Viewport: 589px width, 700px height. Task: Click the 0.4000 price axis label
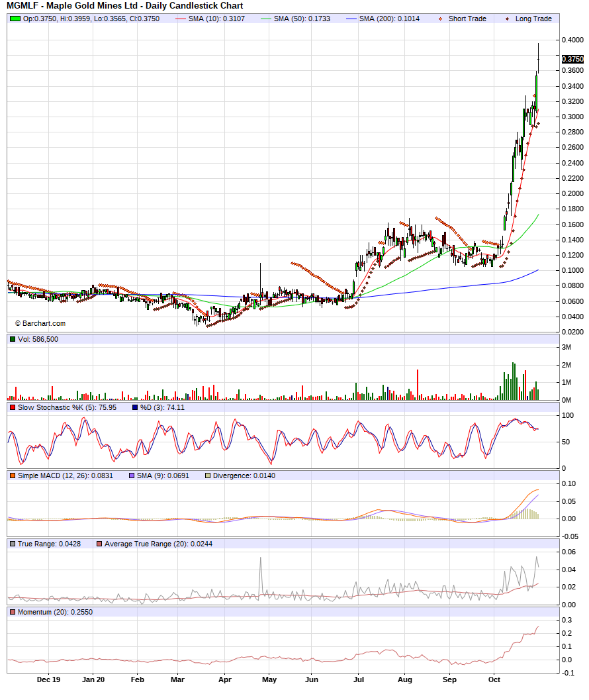[x=572, y=40]
